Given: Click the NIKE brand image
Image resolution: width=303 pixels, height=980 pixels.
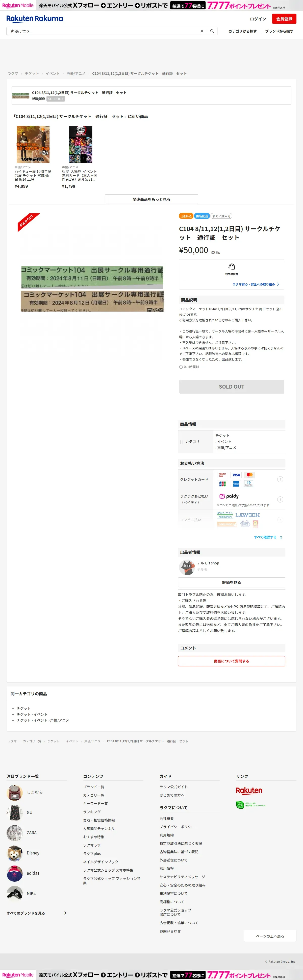Looking at the screenshot, I should [14, 893].
